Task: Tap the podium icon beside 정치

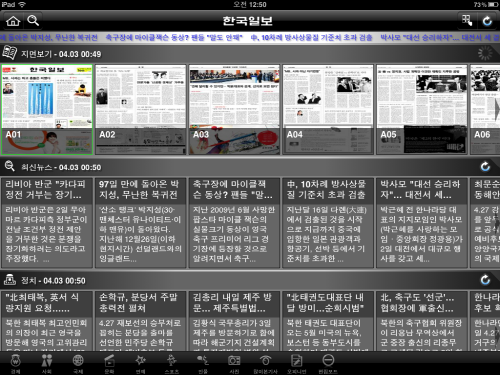Action: tap(10, 280)
